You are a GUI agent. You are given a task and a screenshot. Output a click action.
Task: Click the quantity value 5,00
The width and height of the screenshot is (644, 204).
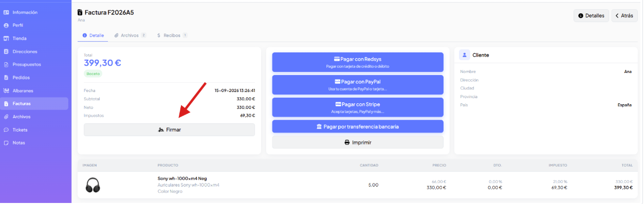tap(374, 185)
